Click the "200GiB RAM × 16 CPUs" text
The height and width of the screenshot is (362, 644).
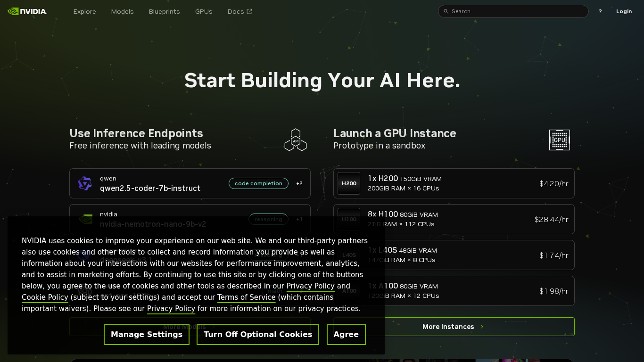[x=404, y=189]
